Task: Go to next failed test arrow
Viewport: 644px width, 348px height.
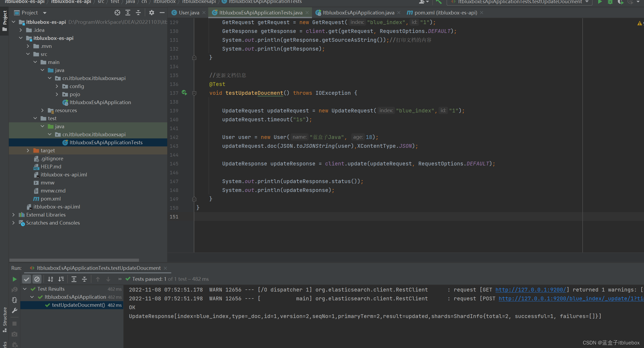Action: point(108,279)
